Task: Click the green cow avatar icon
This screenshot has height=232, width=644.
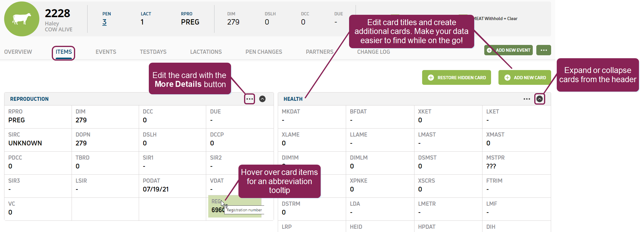Action: [22, 19]
